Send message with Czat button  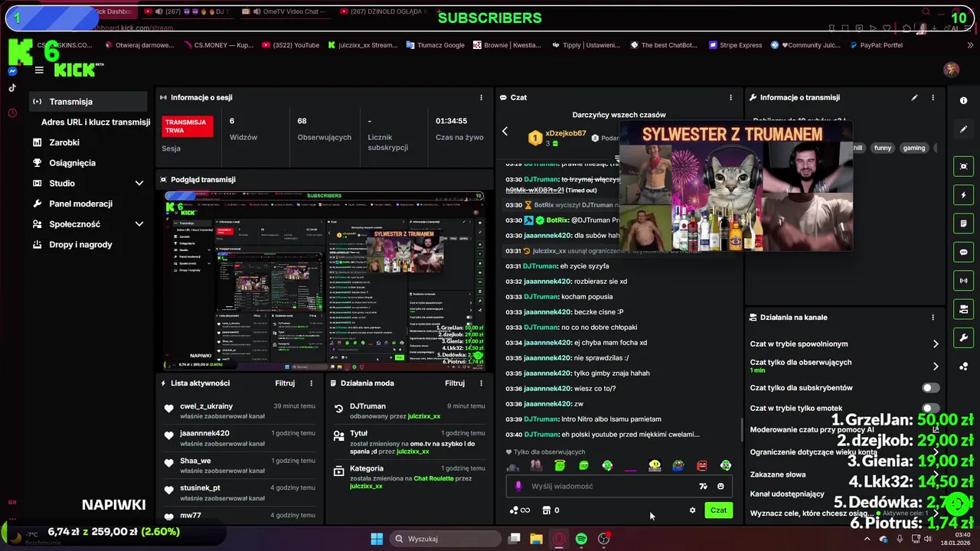718,510
